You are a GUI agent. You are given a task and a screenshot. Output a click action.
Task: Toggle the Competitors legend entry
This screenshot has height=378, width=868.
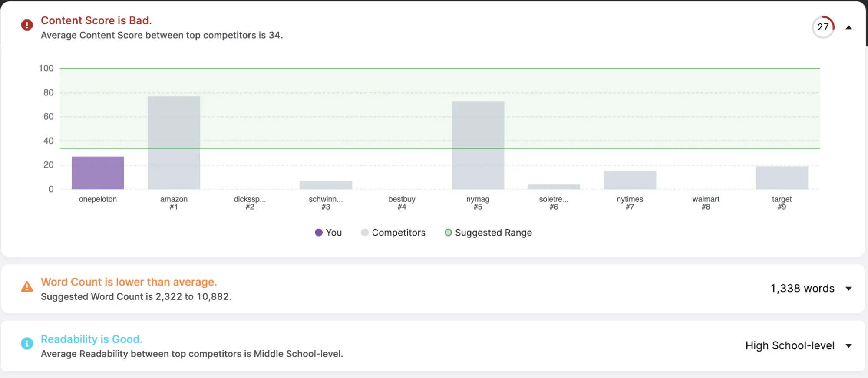393,233
